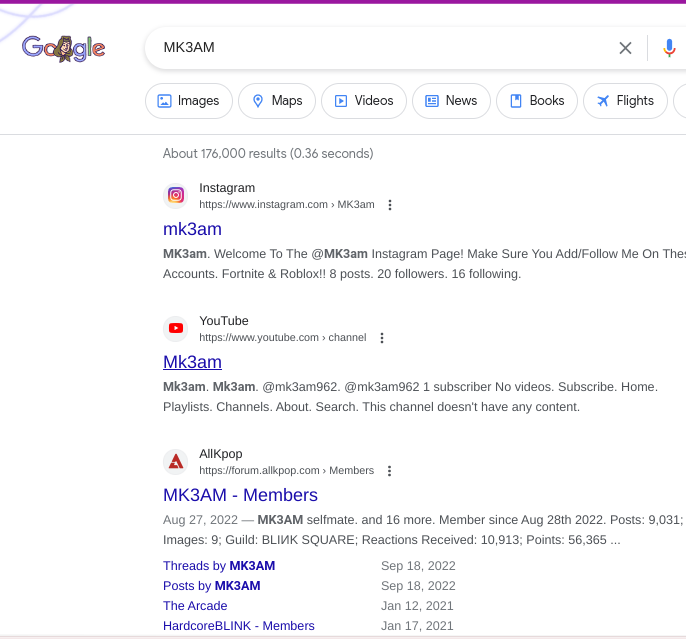Click the Books filter book icon

tap(516, 101)
